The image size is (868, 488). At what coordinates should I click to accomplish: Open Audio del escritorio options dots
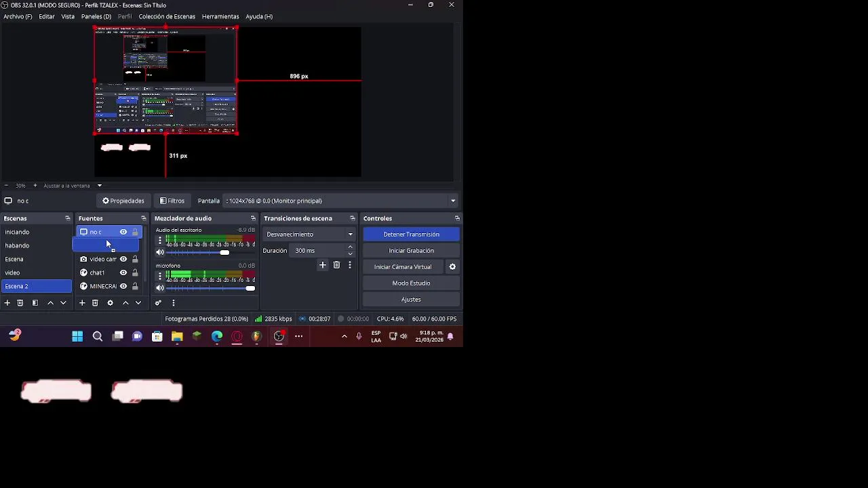[160, 241]
